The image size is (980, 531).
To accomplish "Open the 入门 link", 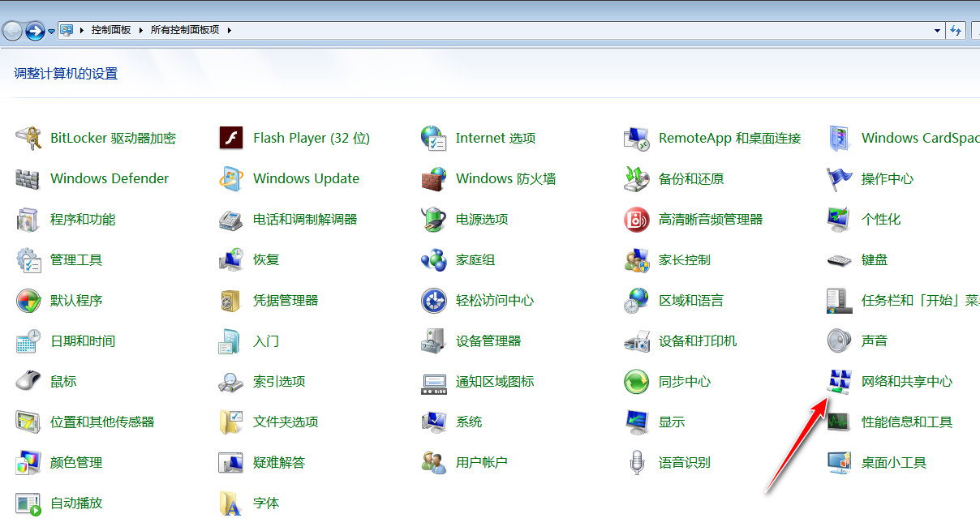I will pos(266,341).
